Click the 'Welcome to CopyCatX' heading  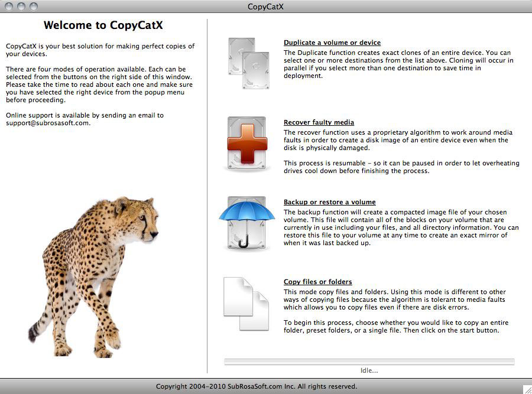click(103, 25)
